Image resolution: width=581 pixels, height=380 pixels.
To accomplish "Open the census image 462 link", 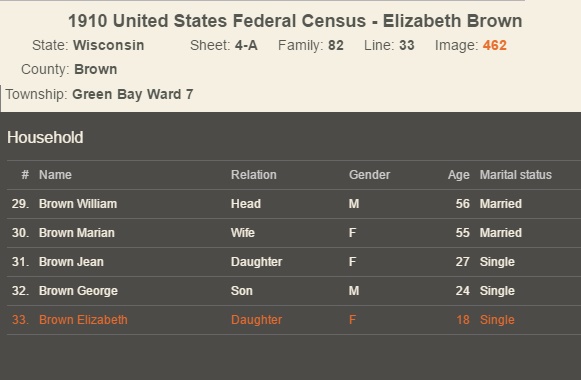I will point(494,45).
